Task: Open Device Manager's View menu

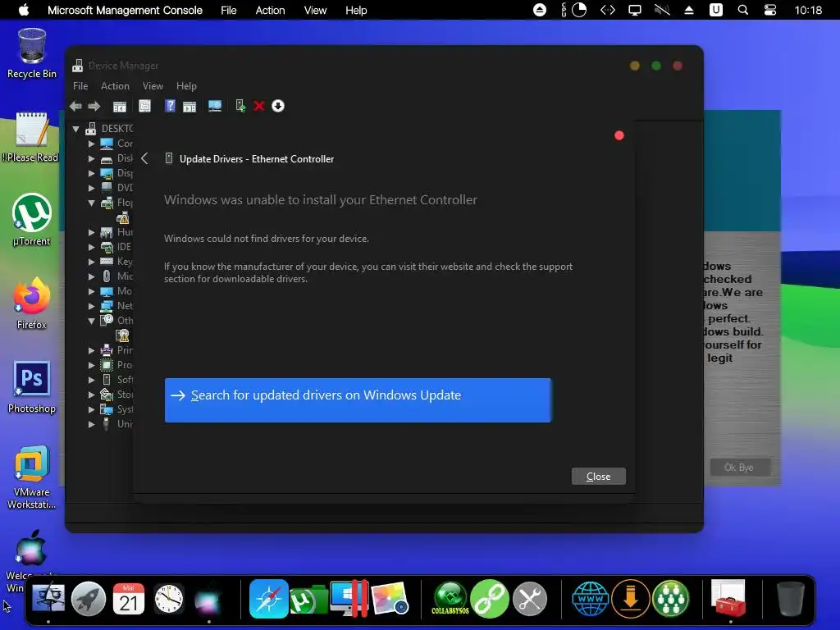Action: (153, 85)
